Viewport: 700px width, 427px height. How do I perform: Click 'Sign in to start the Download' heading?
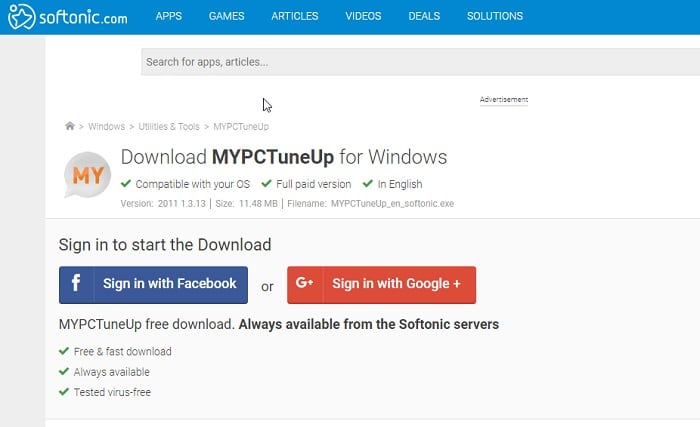point(165,245)
